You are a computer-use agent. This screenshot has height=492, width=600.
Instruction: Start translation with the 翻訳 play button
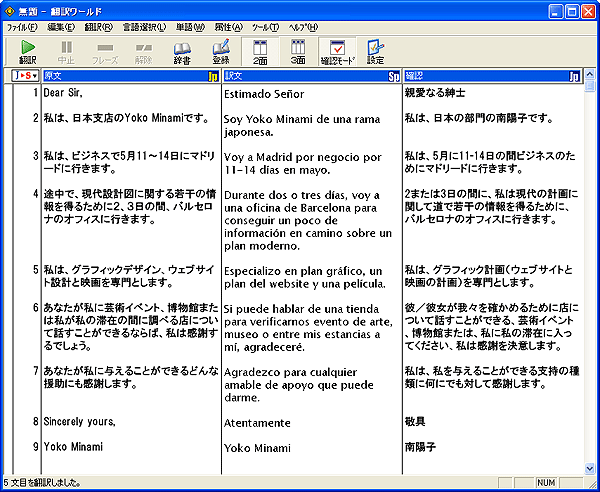(28, 52)
